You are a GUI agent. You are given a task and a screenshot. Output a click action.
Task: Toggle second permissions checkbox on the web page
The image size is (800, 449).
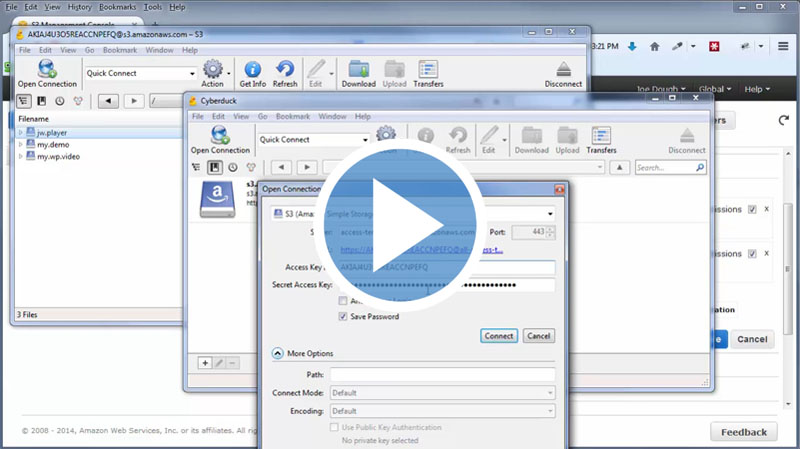click(x=752, y=253)
